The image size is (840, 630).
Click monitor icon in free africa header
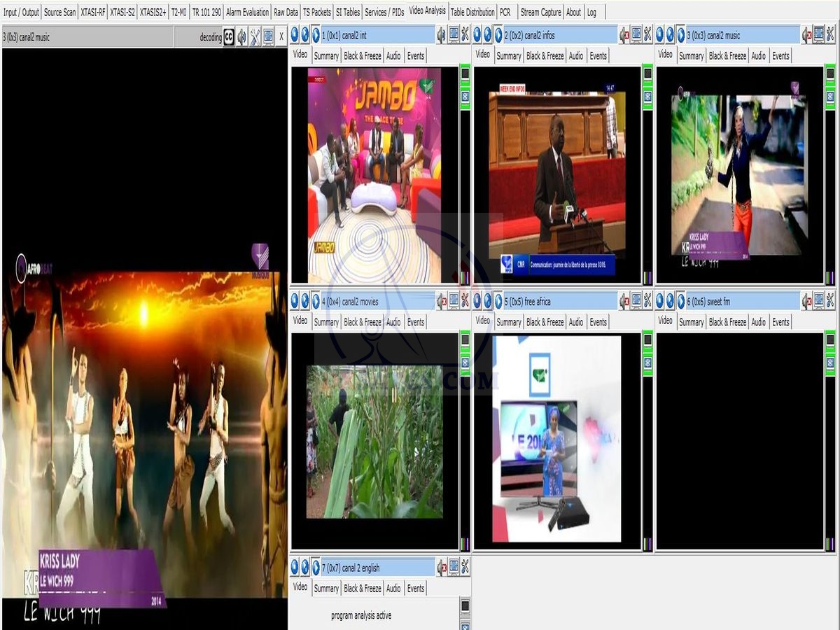(x=636, y=301)
